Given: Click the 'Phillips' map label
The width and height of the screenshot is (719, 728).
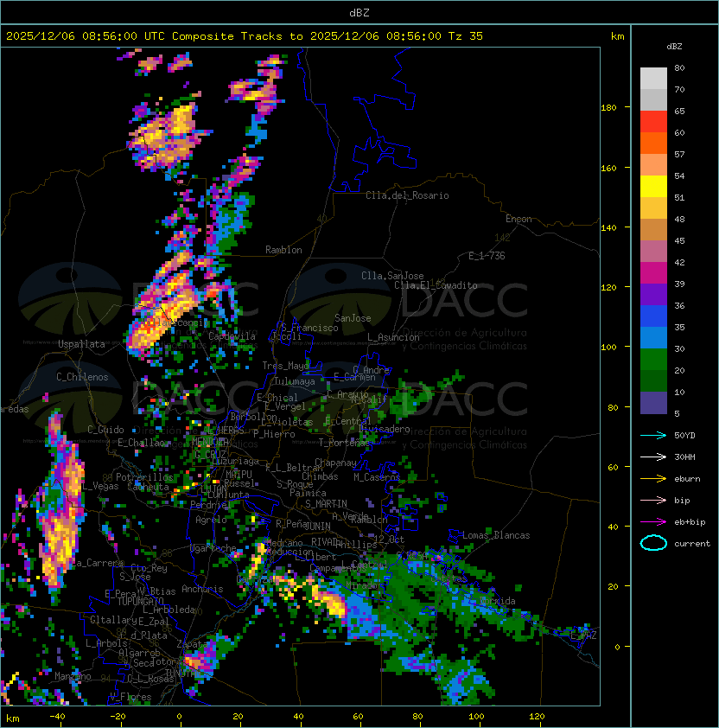Looking at the screenshot, I should [356, 544].
